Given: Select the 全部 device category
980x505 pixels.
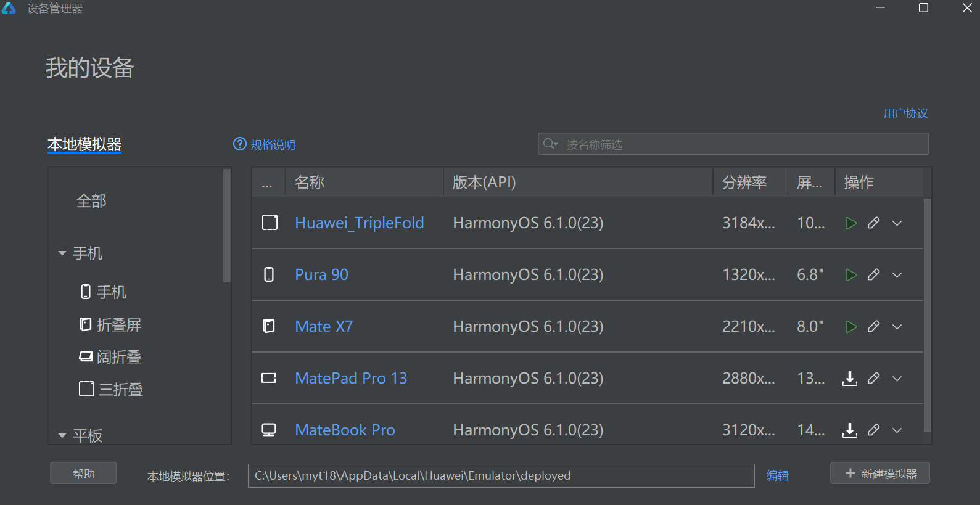Looking at the screenshot, I should (91, 201).
